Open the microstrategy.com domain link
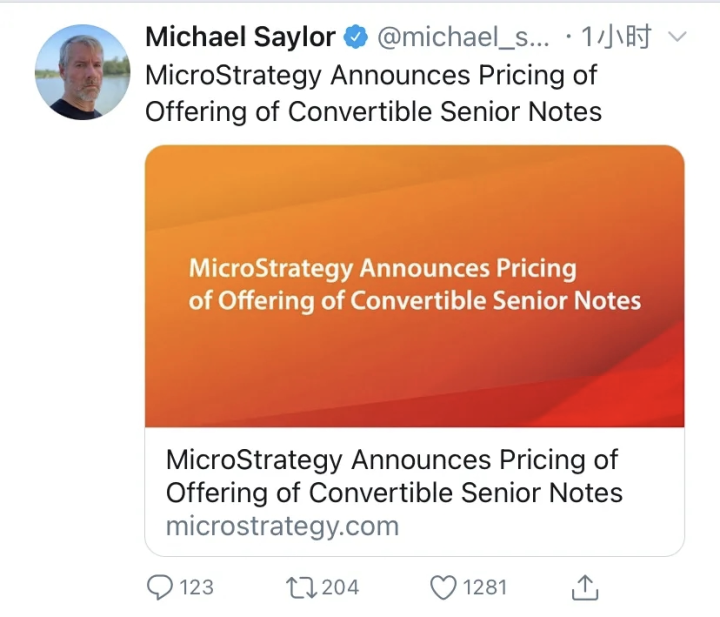The height and width of the screenshot is (617, 720). pyautogui.click(x=282, y=526)
